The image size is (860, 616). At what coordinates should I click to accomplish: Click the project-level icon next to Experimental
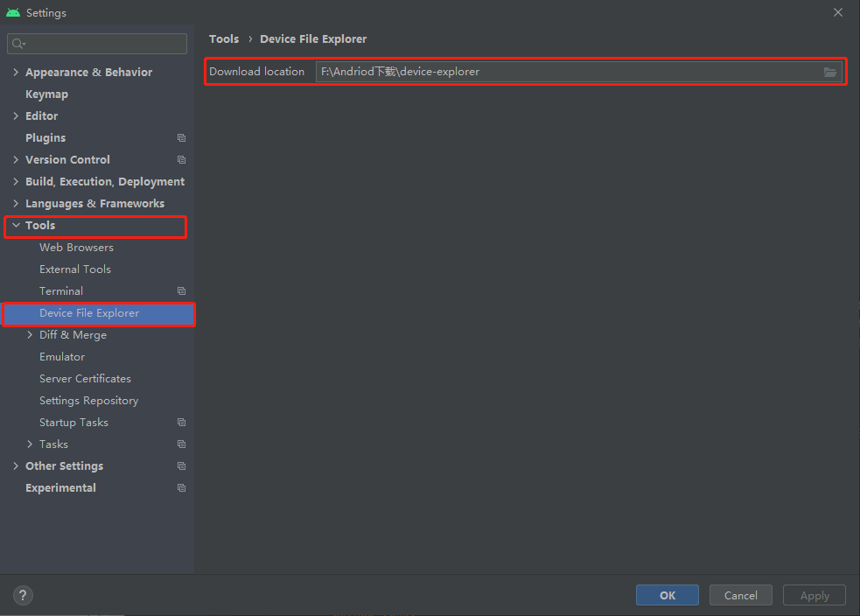(x=182, y=487)
